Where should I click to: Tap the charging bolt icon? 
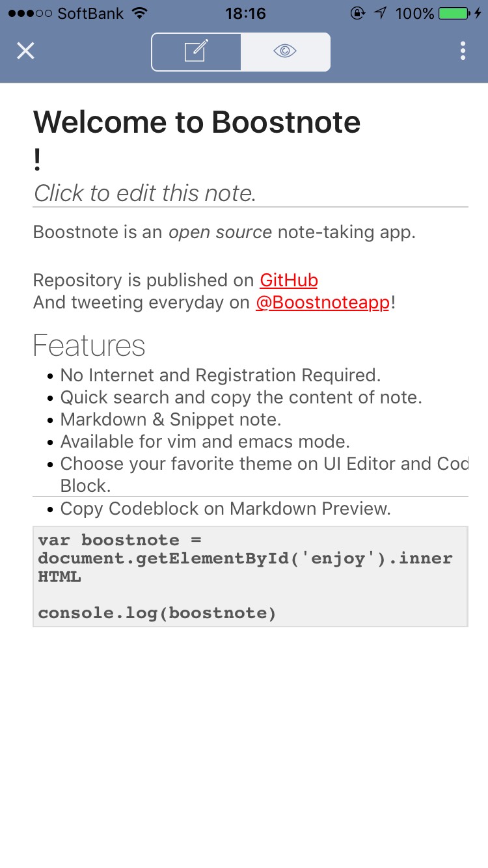(478, 13)
